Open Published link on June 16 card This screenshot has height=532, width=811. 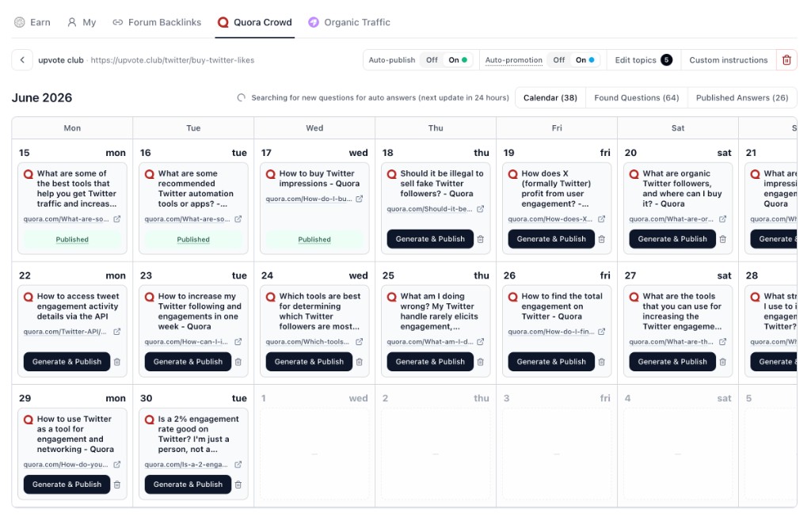tap(193, 239)
